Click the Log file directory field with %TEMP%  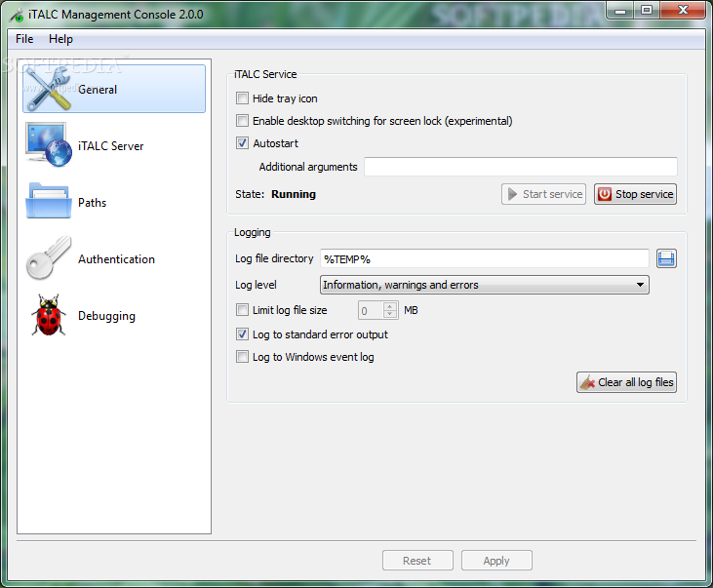tap(485, 258)
